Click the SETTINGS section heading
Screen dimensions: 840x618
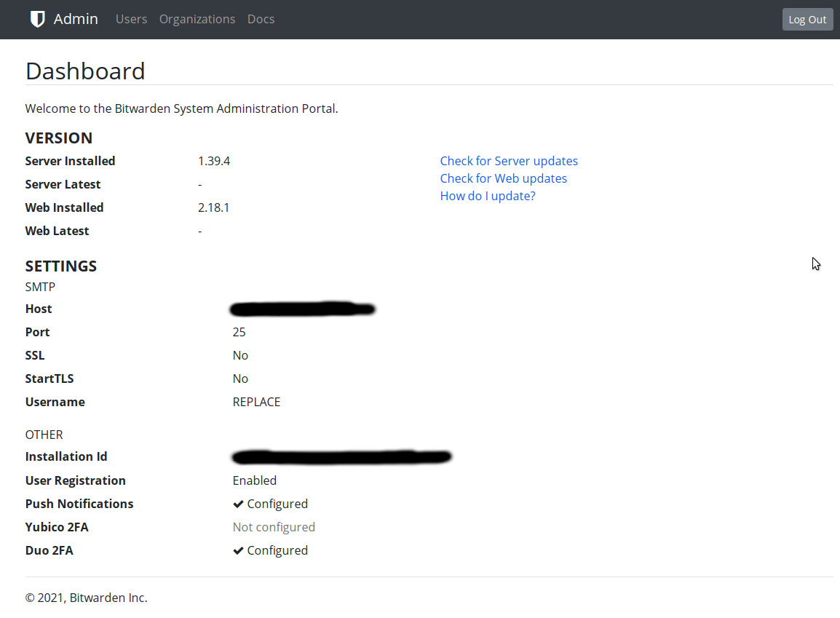(61, 266)
